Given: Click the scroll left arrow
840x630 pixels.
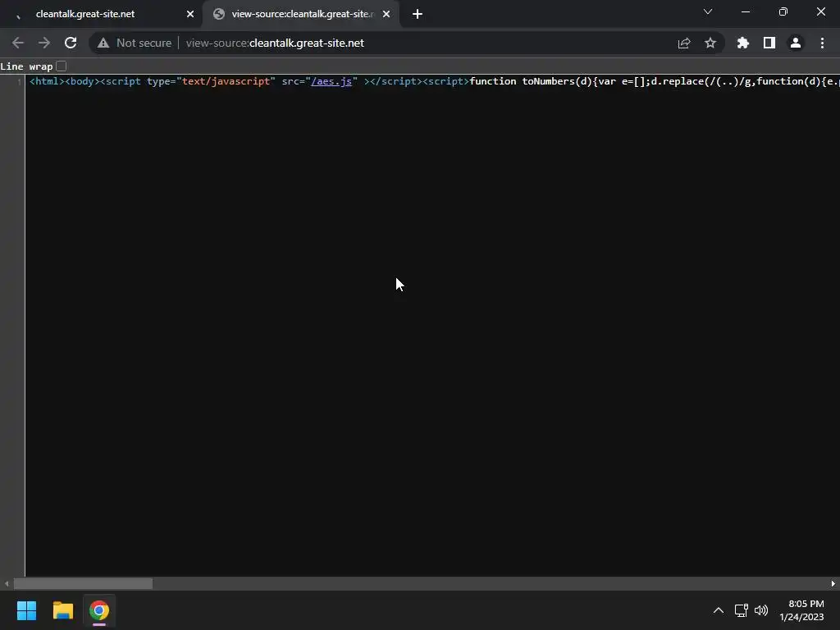Looking at the screenshot, I should [x=7, y=583].
